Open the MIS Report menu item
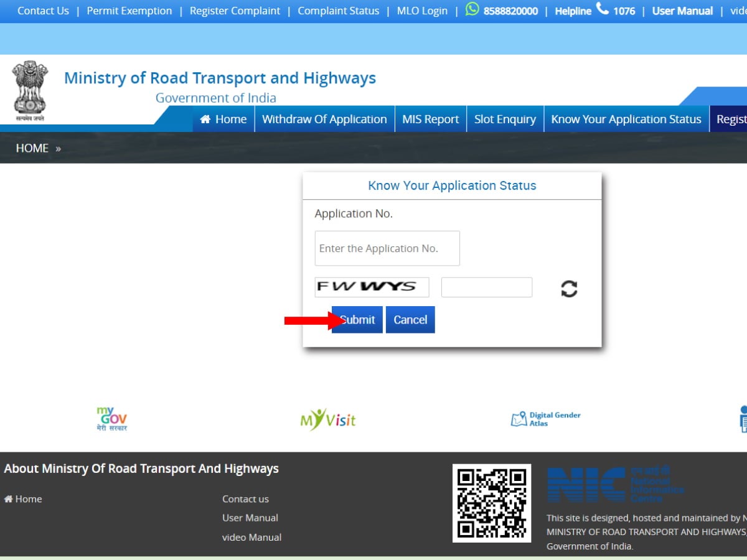The image size is (747, 560). [x=431, y=119]
